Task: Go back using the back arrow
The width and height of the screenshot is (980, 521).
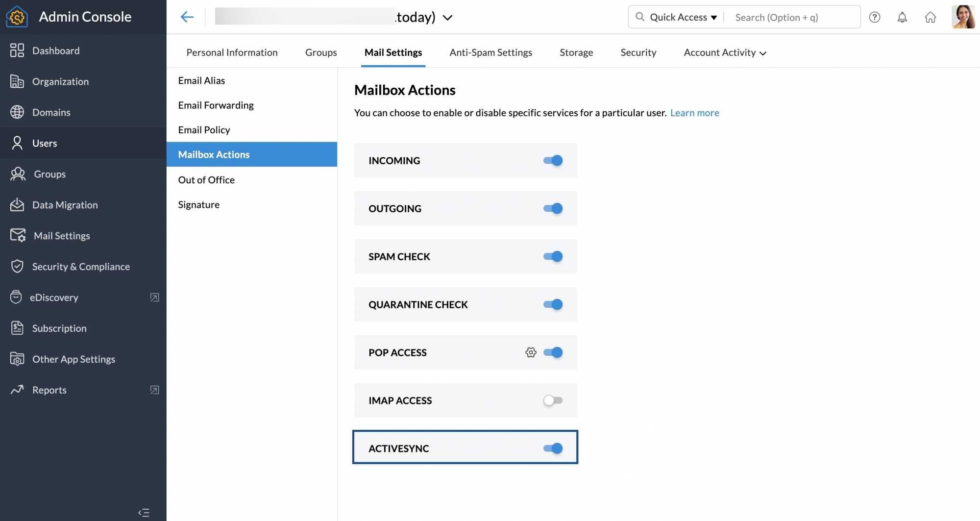Action: click(x=187, y=17)
